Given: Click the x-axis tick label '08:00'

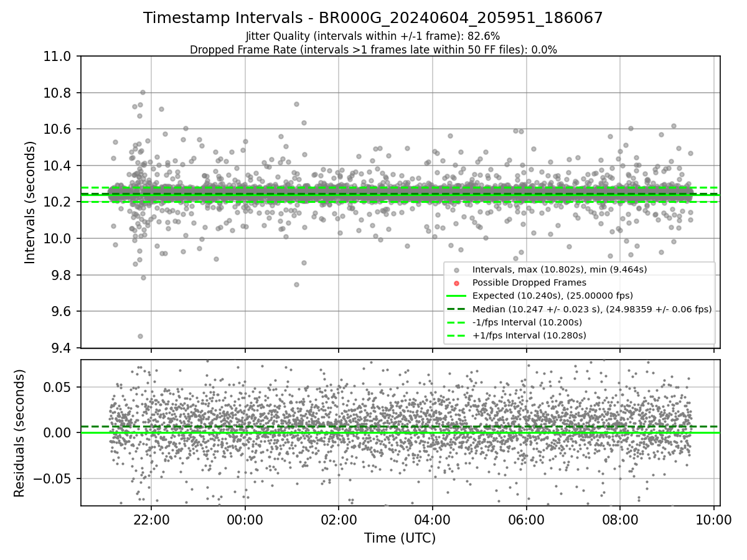Looking at the screenshot, I should click(620, 520).
